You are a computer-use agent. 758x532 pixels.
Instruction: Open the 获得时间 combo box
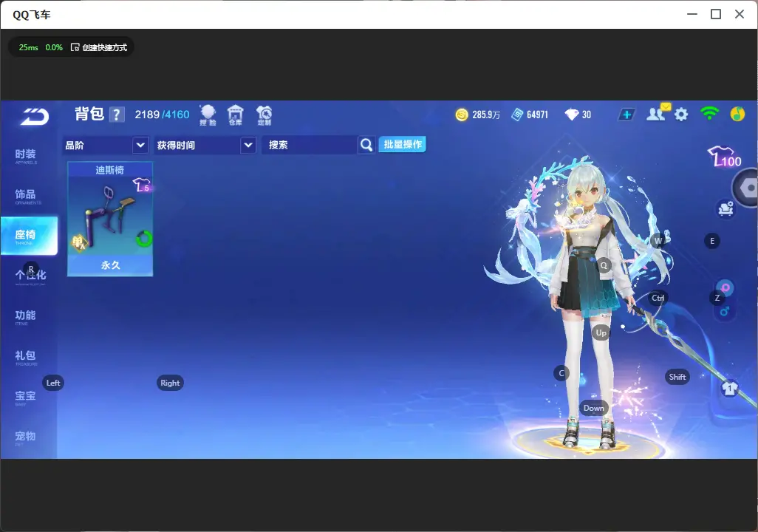coord(205,145)
